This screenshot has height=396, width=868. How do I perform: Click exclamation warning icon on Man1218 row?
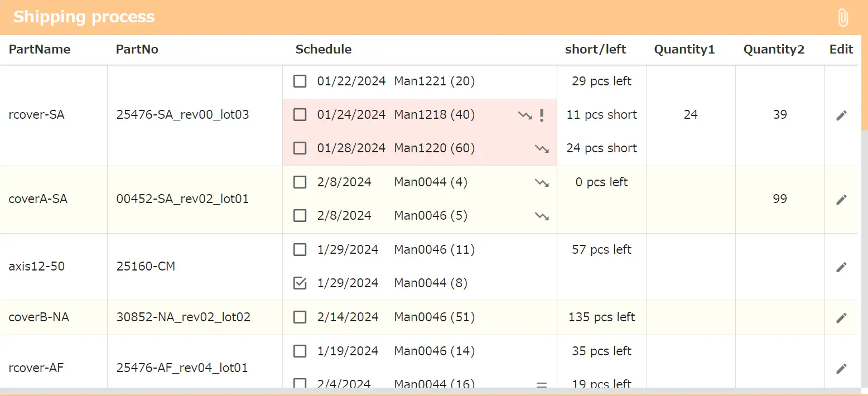pyautogui.click(x=541, y=115)
